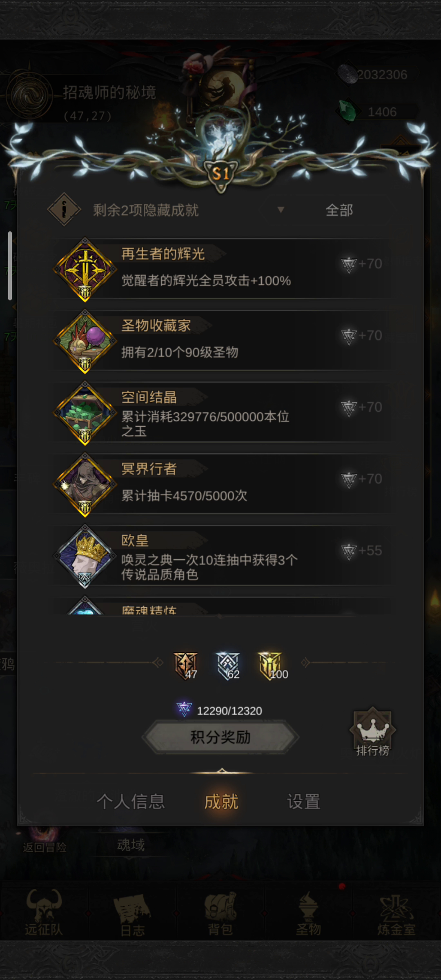Screen dimensions: 441x980
Task: Select the 成就 tab
Action: 221,802
